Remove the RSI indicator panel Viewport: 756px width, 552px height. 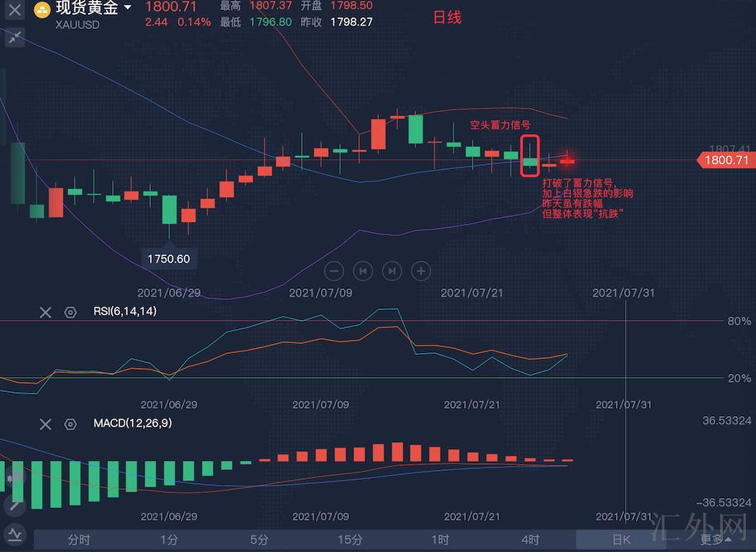pos(46,312)
